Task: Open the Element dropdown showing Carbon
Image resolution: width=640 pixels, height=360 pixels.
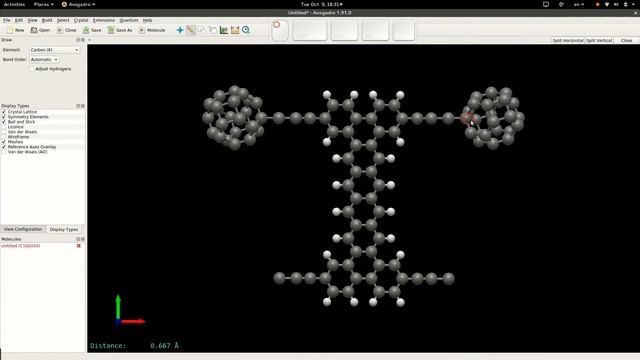Action: point(55,50)
